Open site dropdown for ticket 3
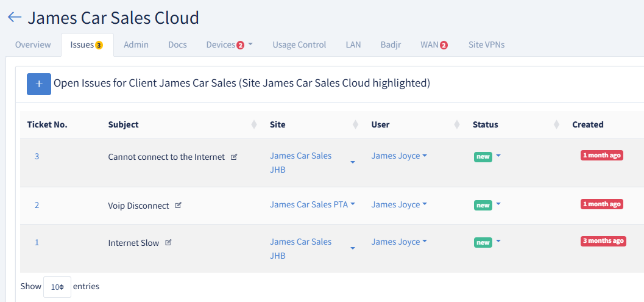Screen dimensions: 644x302 point(353,162)
